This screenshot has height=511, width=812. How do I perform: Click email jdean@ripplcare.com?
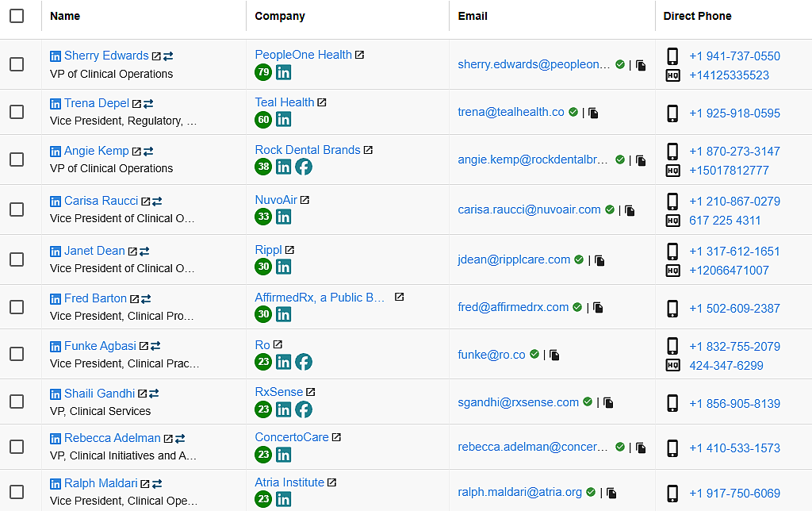coord(514,259)
